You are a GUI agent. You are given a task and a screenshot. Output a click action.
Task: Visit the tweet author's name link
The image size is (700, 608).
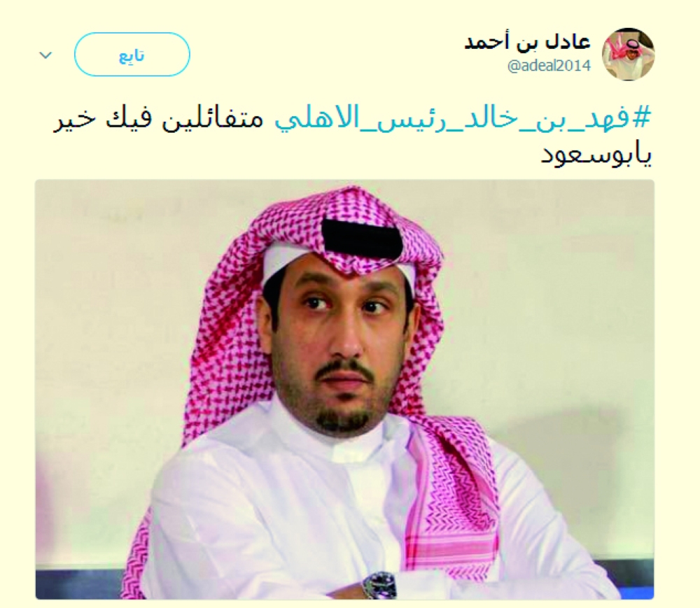click(x=527, y=41)
